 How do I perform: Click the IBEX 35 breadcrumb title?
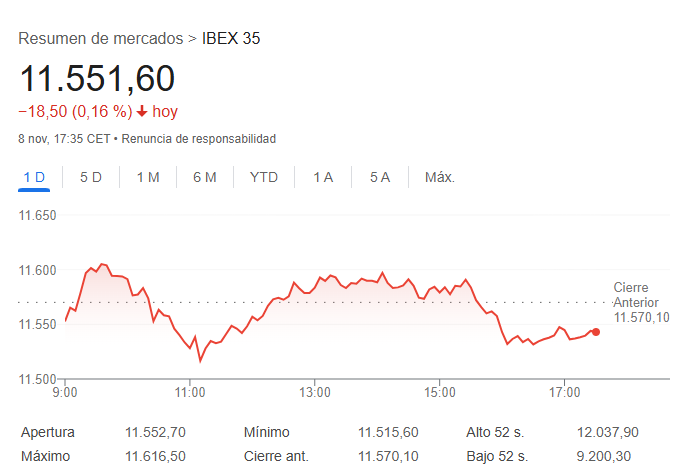231,39
